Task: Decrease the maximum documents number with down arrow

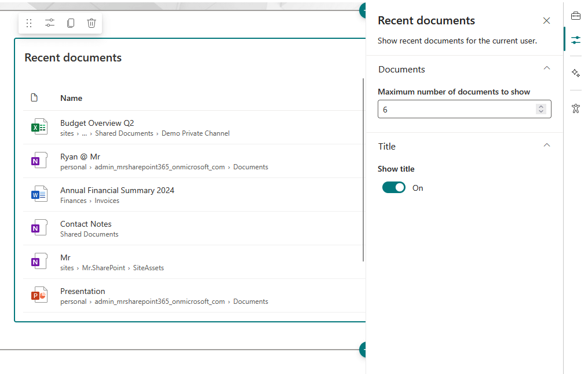Action: 540,111
